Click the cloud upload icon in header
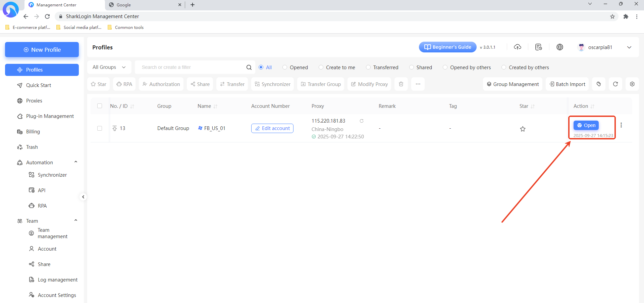Viewport: 644px width, 303px height. tap(518, 47)
